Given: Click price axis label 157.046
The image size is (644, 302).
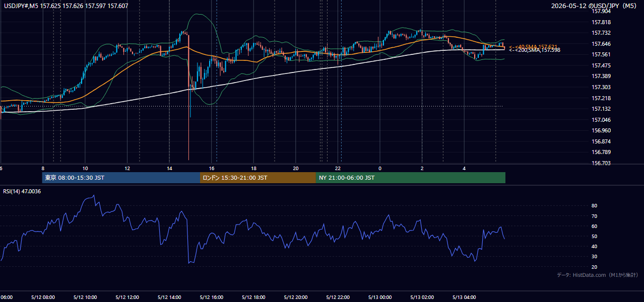Looking at the screenshot, I should pos(601,120).
